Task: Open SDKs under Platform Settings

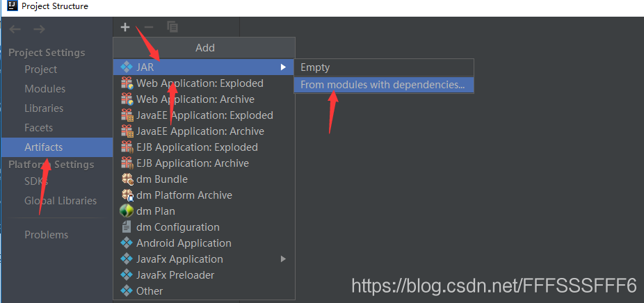Action: click(36, 181)
